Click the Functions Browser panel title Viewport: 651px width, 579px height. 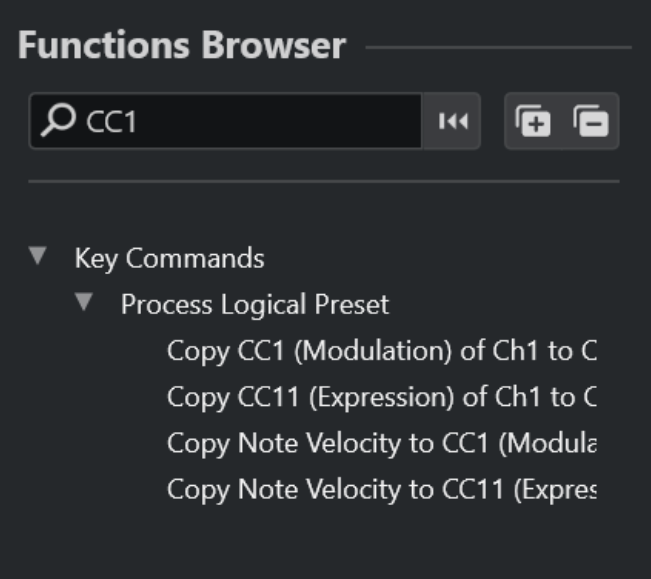coord(182,46)
